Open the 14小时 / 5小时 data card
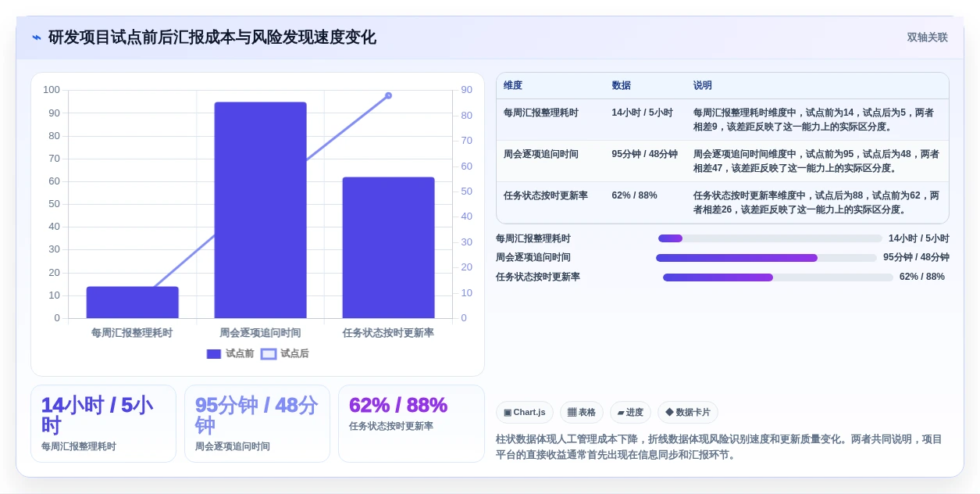Viewport: 980px width, 494px height. (x=103, y=424)
